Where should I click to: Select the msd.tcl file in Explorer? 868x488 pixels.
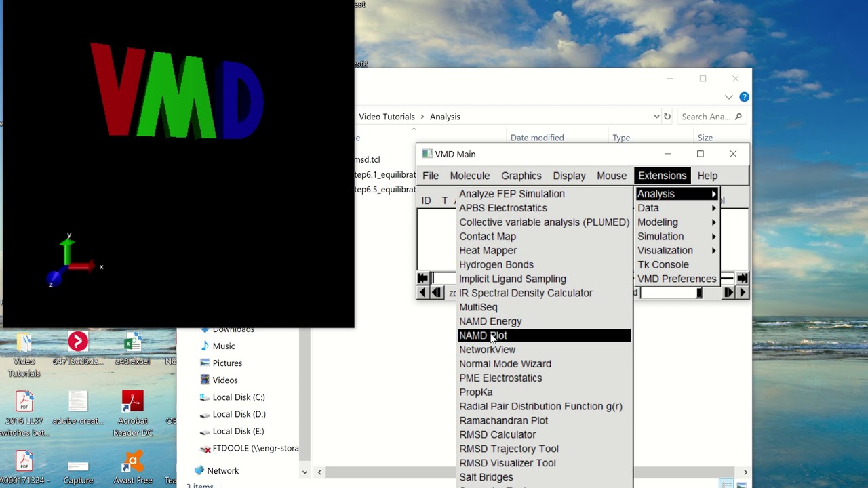point(368,159)
